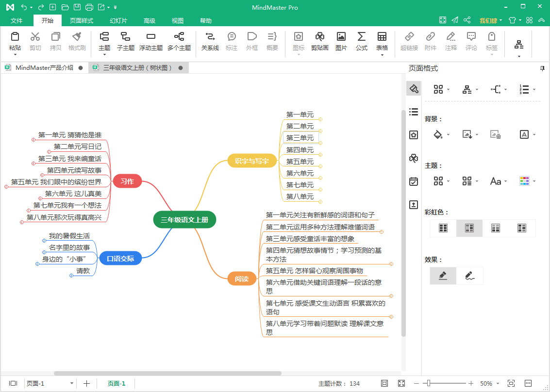Click the 注释 note icon
Image resolution: width=550 pixels, height=392 pixels.
pos(451,37)
